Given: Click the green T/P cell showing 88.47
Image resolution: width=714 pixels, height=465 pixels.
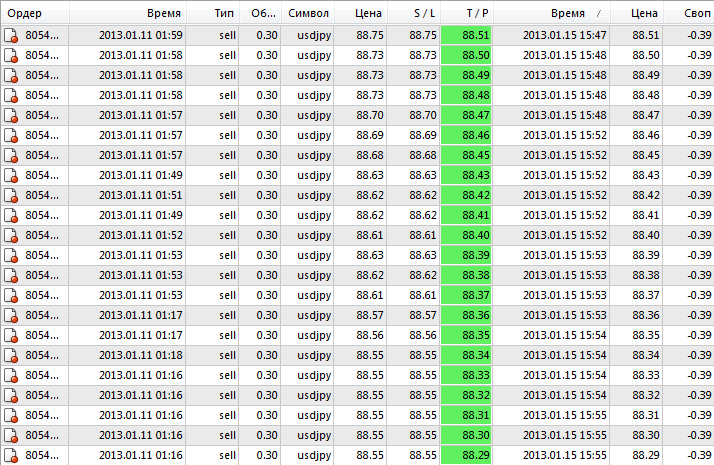Looking at the screenshot, I should pyautogui.click(x=466, y=116).
